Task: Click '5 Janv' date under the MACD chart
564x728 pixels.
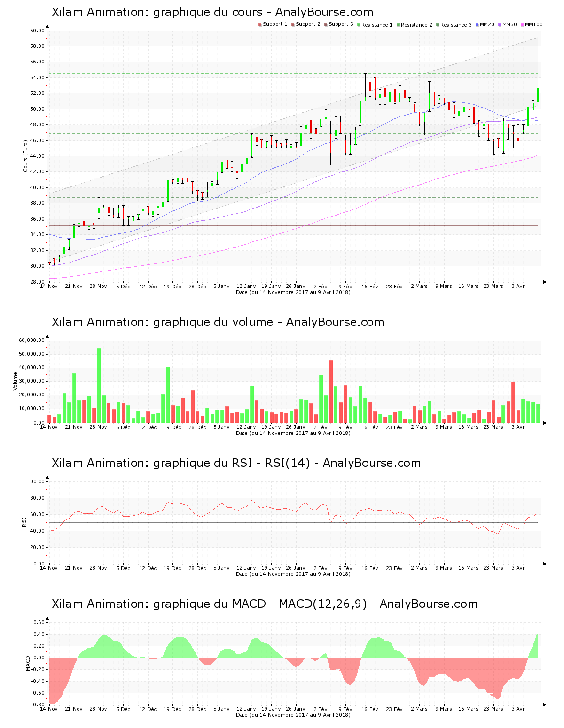Action: 221,709
